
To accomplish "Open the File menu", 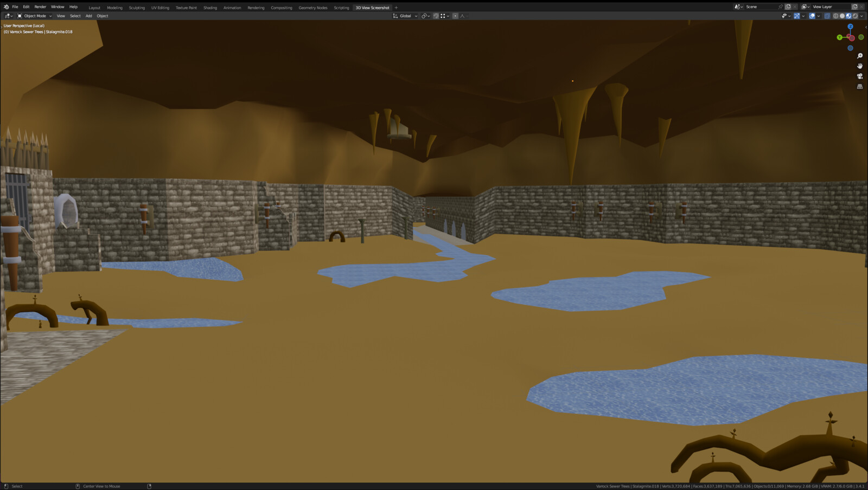I will point(15,7).
